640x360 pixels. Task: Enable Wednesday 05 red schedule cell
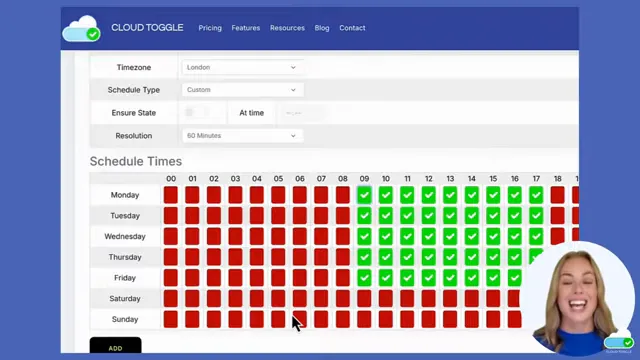278,236
